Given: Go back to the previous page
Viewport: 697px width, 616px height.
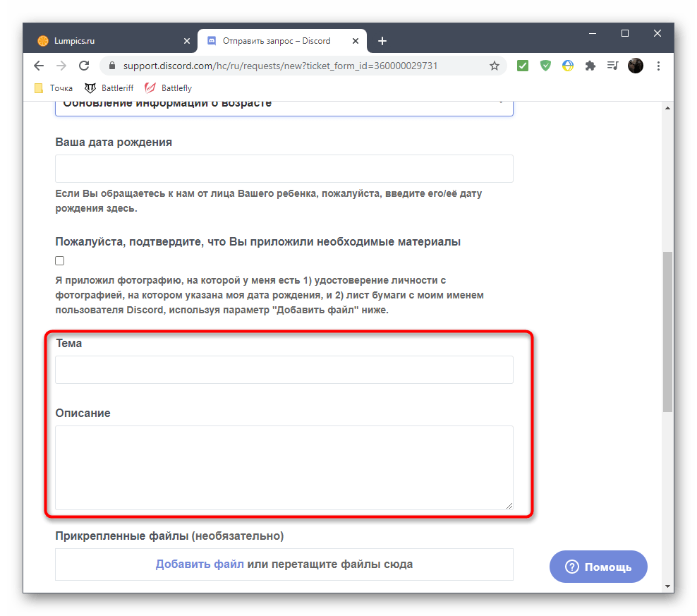Looking at the screenshot, I should coord(39,66).
